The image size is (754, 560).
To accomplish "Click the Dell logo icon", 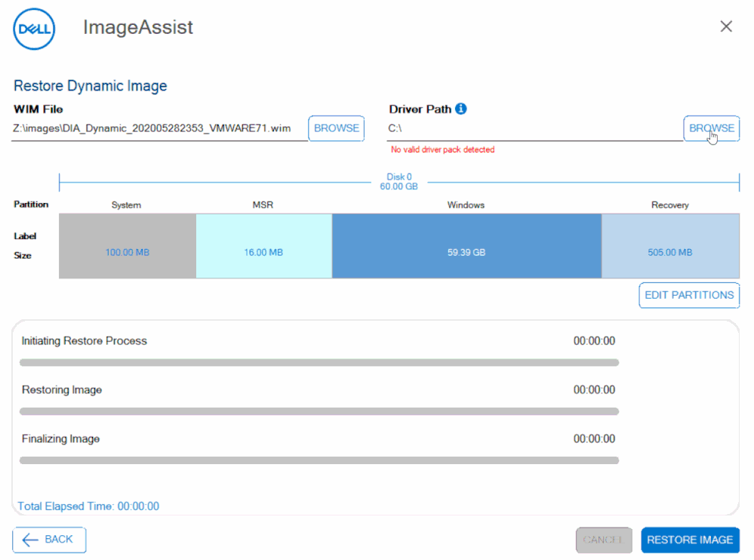I will 34,29.
